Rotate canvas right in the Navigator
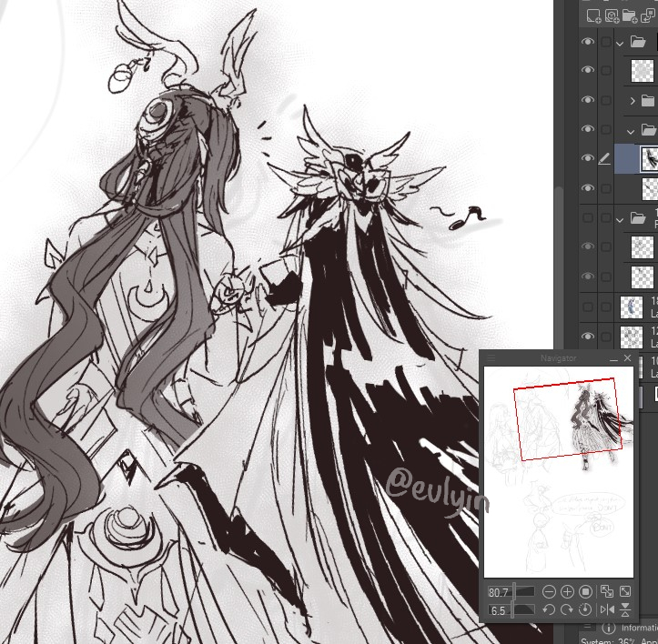Image resolution: width=658 pixels, height=644 pixels. point(567,609)
